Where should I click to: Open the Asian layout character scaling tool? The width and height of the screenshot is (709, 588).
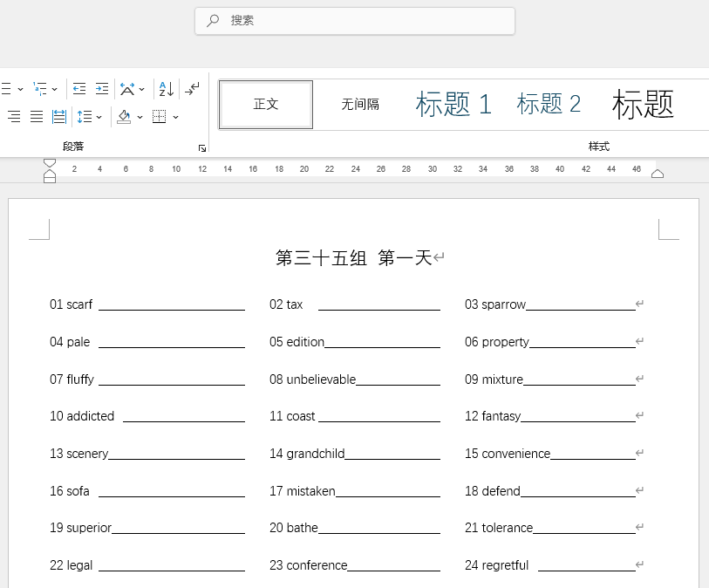click(127, 89)
